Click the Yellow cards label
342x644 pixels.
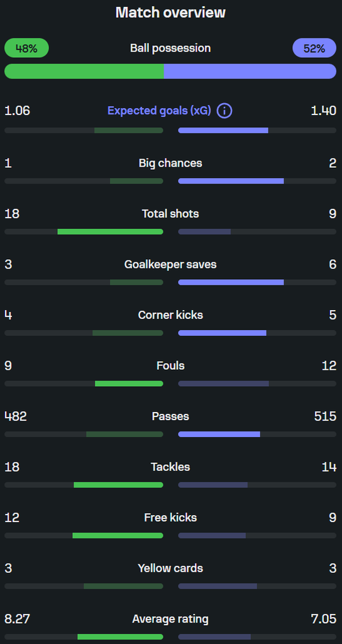(x=170, y=569)
